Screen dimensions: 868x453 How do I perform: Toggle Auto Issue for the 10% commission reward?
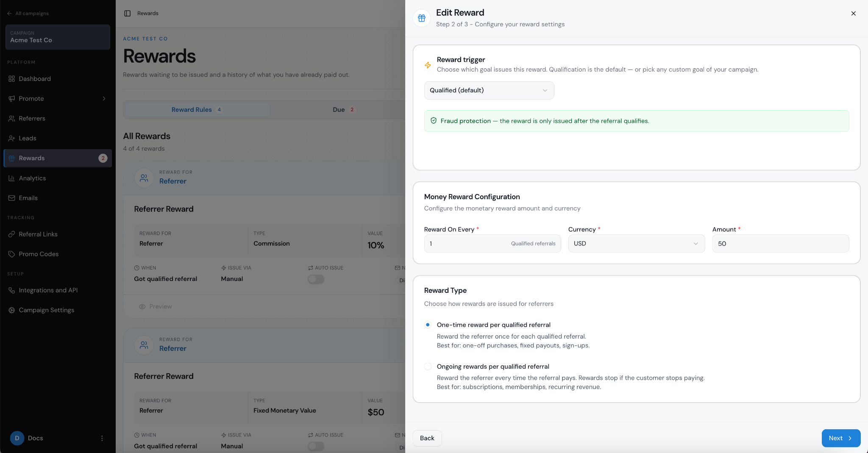coord(316,279)
